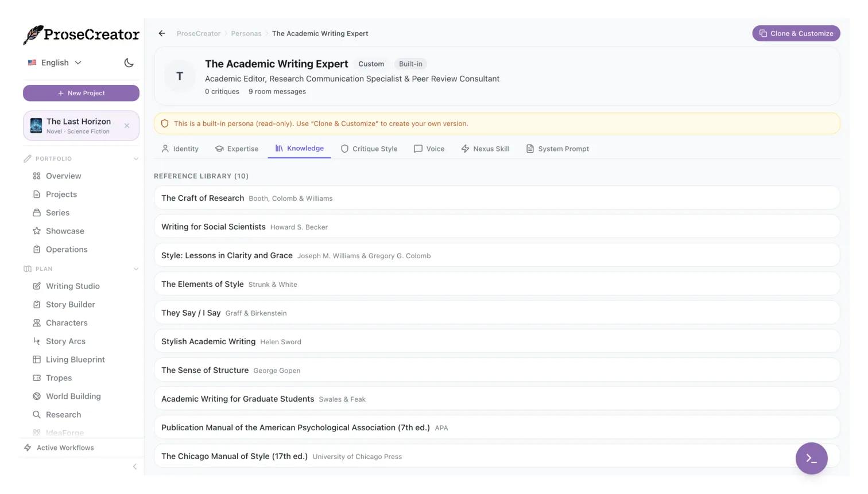Click the Active Workflows lightning icon
The width and height of the screenshot is (868, 494).
click(x=26, y=448)
